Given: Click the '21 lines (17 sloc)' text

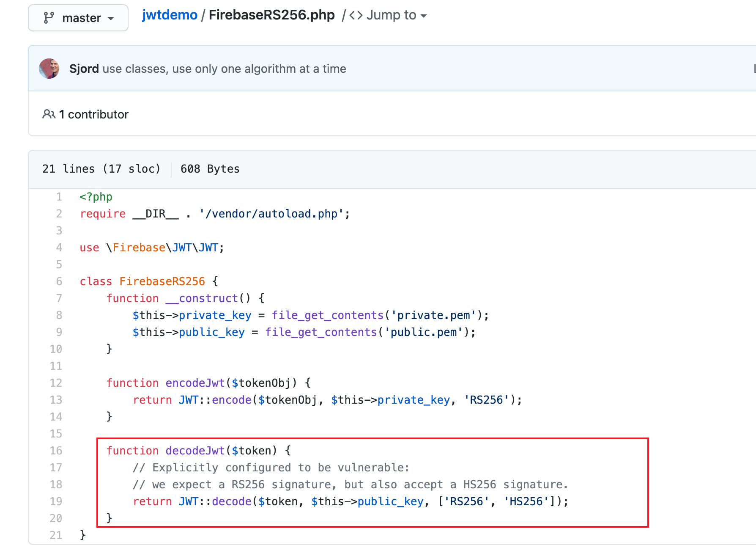Looking at the screenshot, I should [101, 169].
